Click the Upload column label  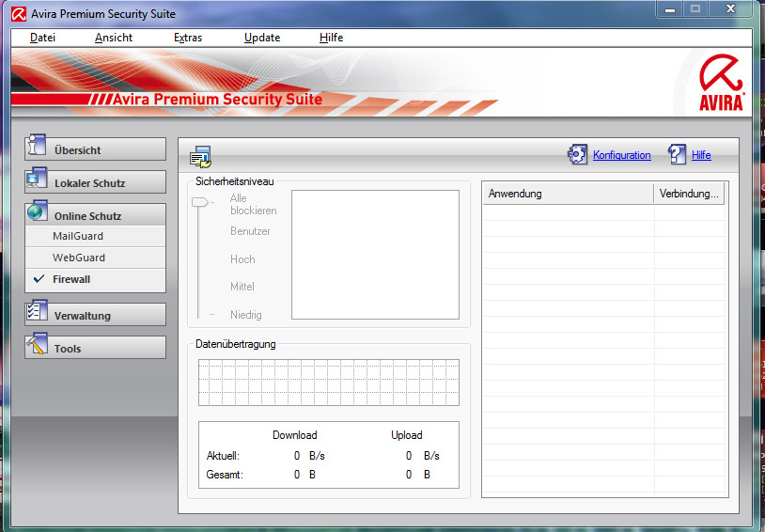pyautogui.click(x=406, y=435)
